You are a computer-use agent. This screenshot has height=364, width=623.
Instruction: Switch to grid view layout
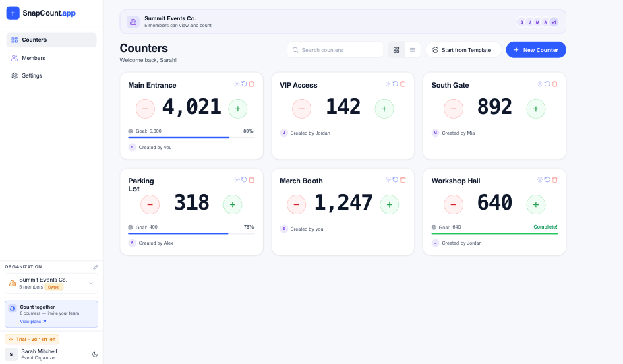pyautogui.click(x=396, y=50)
